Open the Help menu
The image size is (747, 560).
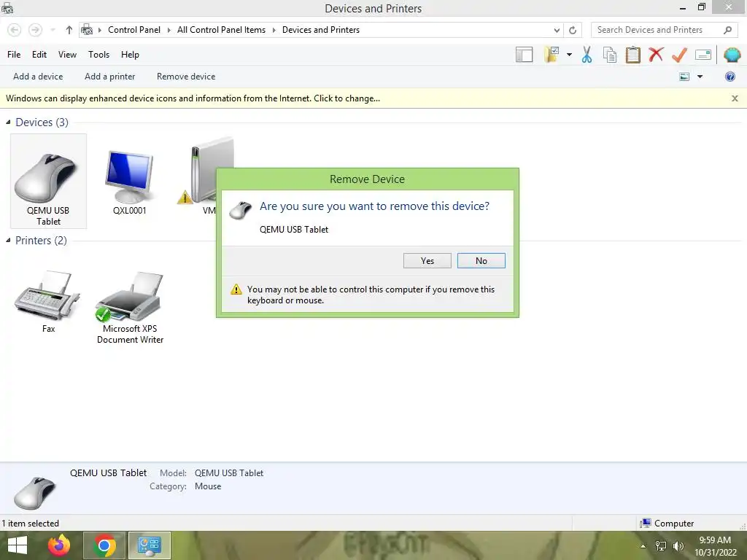click(130, 54)
